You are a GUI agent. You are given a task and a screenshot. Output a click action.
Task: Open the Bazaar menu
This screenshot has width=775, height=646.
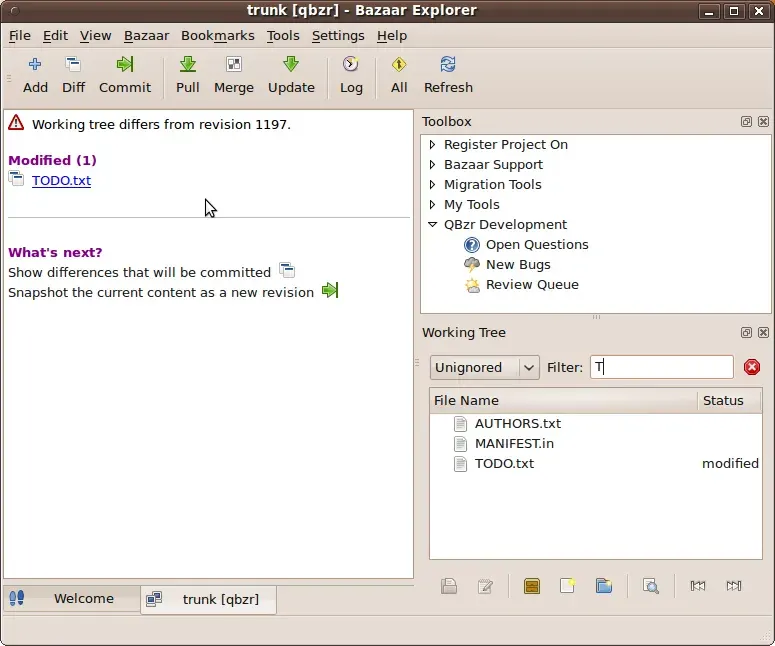[146, 36]
